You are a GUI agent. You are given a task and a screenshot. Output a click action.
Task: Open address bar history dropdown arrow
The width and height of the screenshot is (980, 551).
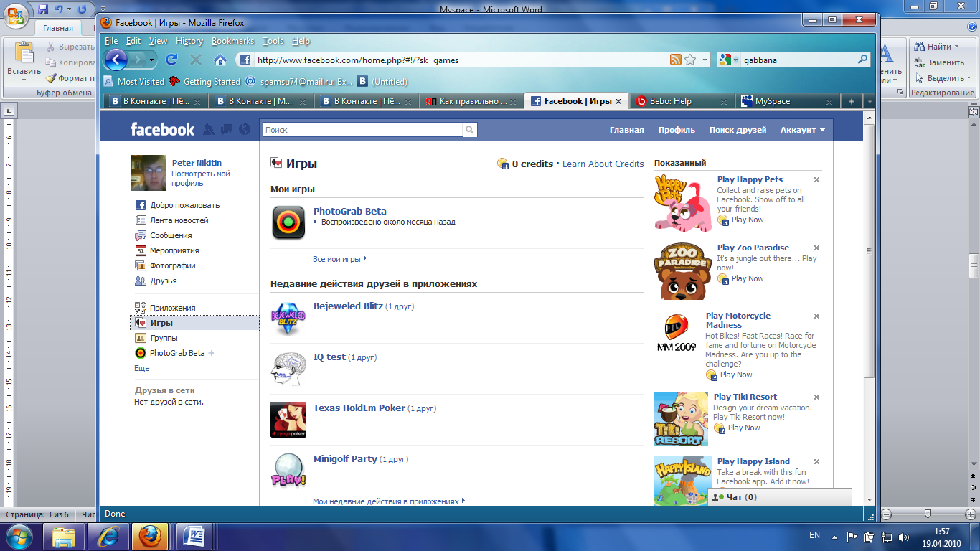coord(705,60)
